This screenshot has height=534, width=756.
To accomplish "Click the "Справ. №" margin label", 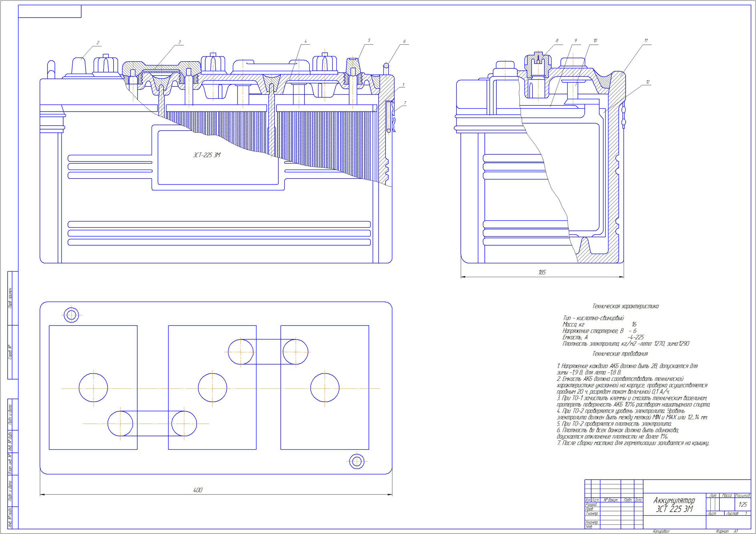I will click(10, 352).
